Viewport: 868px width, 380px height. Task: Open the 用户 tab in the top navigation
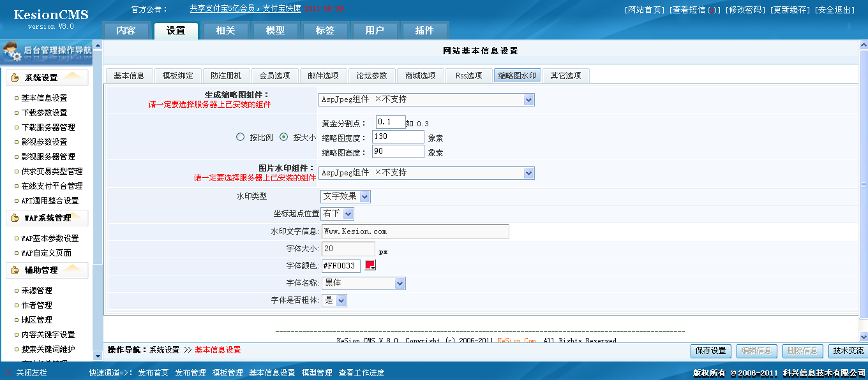(x=375, y=30)
